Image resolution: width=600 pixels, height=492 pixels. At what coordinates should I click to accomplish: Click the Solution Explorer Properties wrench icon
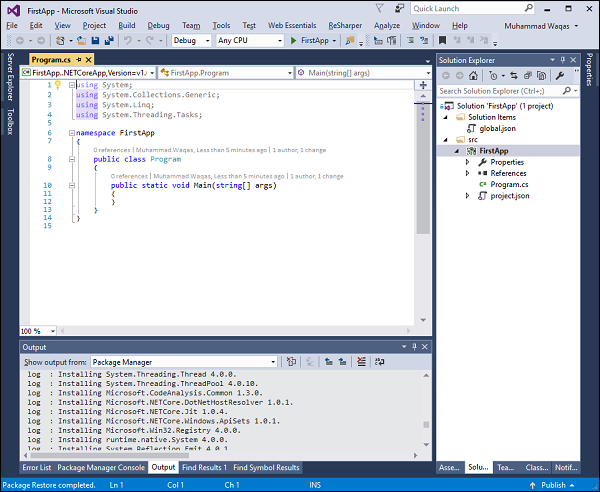coord(560,76)
